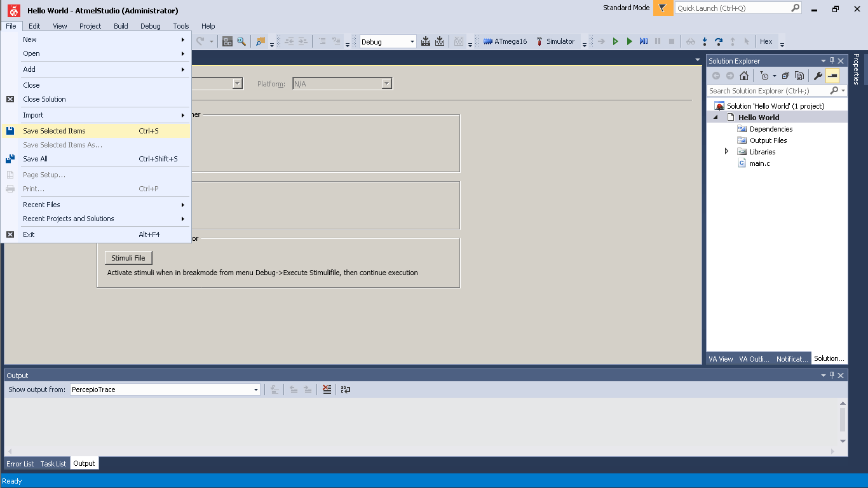Screen dimensions: 868x488
Task: Expand the Libraries tree node
Action: (x=727, y=151)
